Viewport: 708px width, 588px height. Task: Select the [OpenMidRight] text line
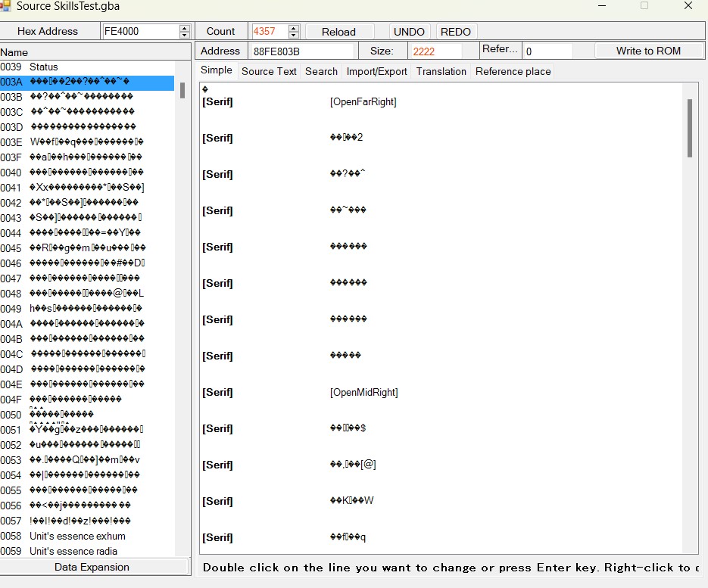point(364,393)
